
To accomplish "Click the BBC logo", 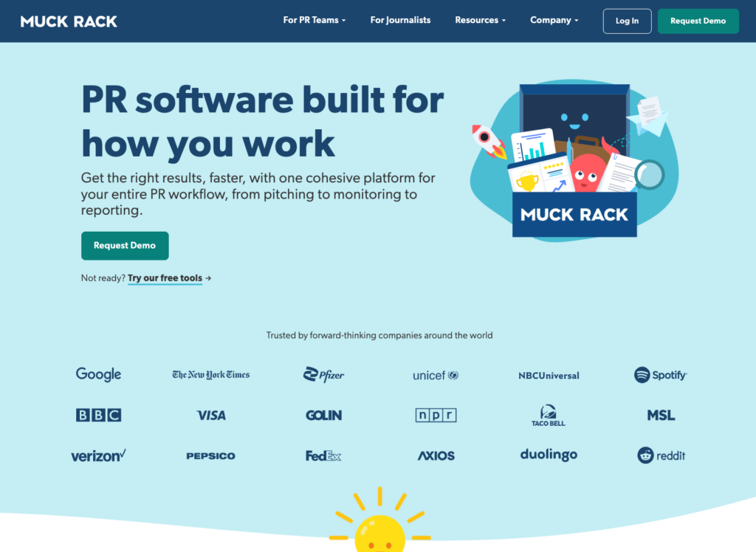I will [x=98, y=415].
